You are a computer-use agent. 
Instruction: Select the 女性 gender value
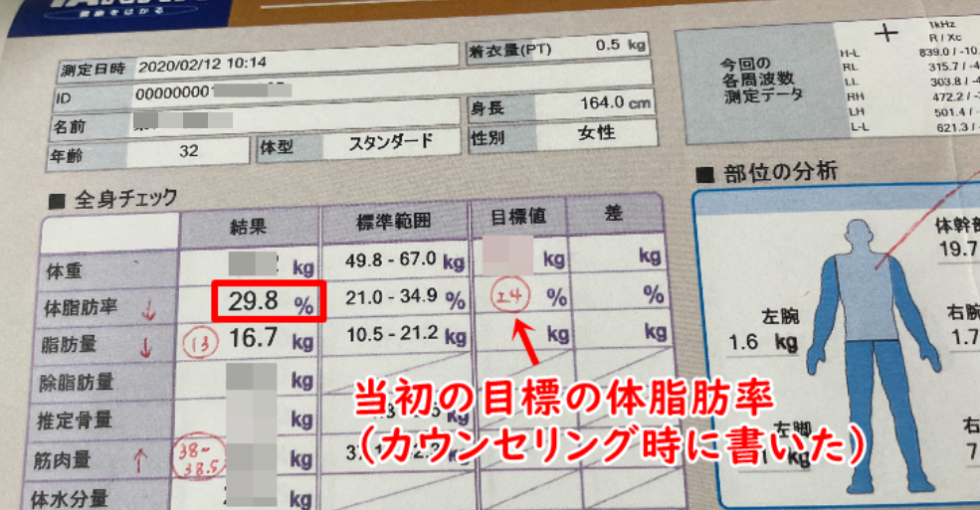596,132
